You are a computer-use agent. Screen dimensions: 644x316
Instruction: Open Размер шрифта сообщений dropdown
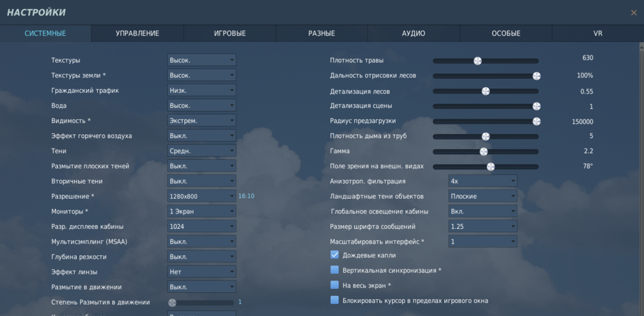tap(482, 226)
